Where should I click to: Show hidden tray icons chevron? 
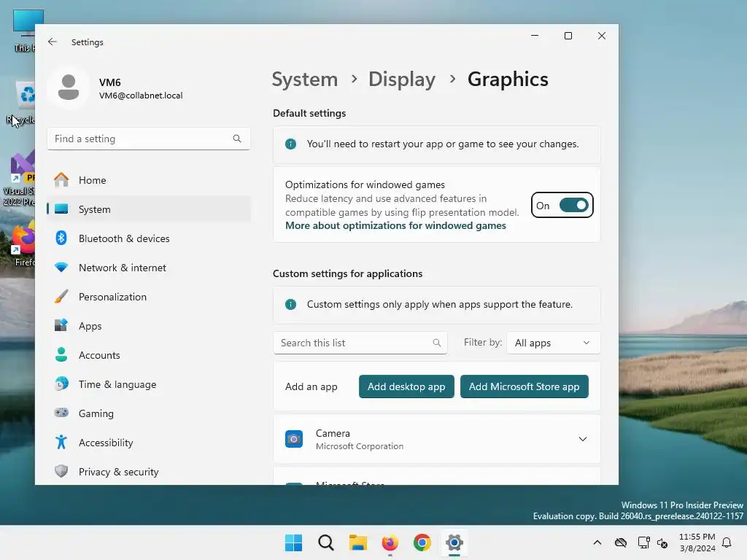click(x=597, y=542)
